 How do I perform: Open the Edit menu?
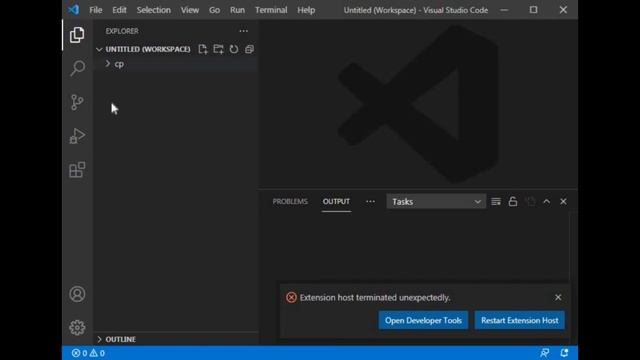tap(119, 10)
